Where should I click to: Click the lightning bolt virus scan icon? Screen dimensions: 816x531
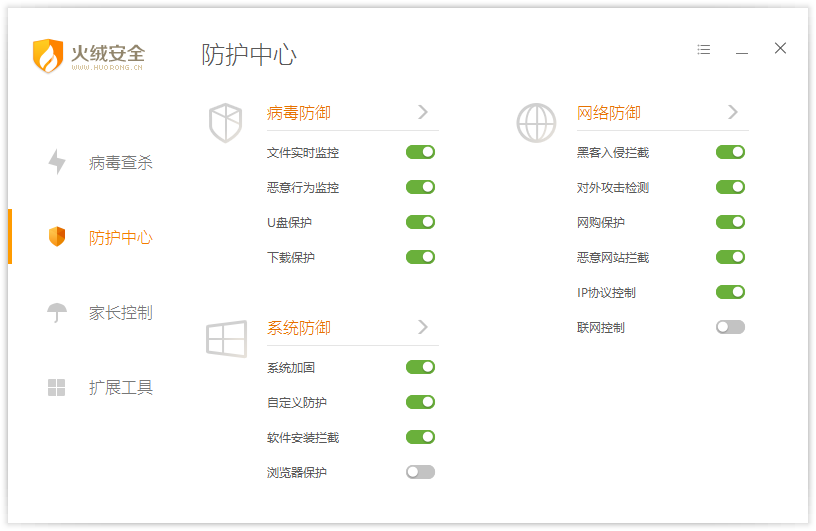(57, 162)
